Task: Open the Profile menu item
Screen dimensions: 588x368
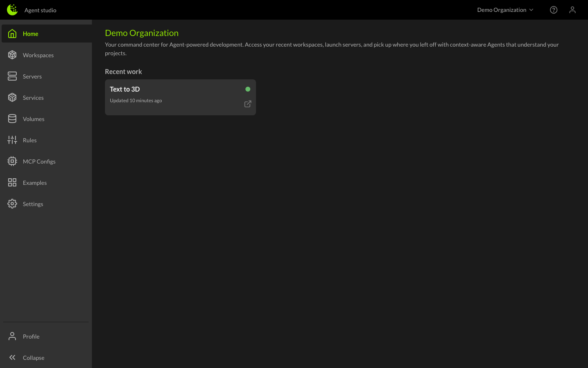Action: coord(31,336)
